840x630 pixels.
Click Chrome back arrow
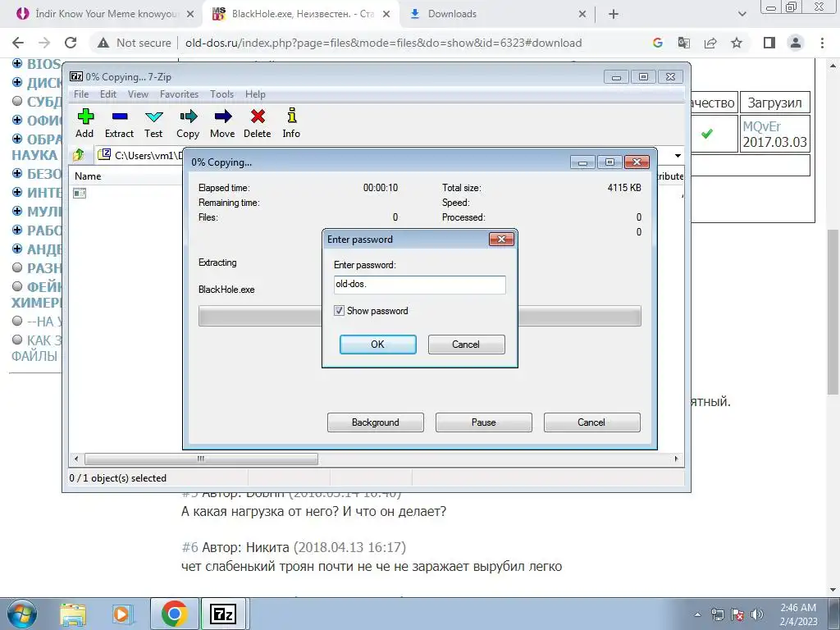[18, 43]
